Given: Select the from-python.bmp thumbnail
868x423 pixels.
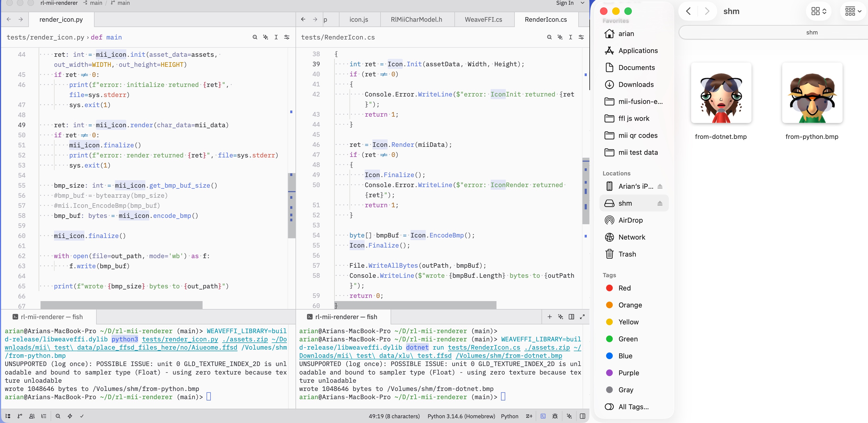Looking at the screenshot, I should tap(812, 93).
